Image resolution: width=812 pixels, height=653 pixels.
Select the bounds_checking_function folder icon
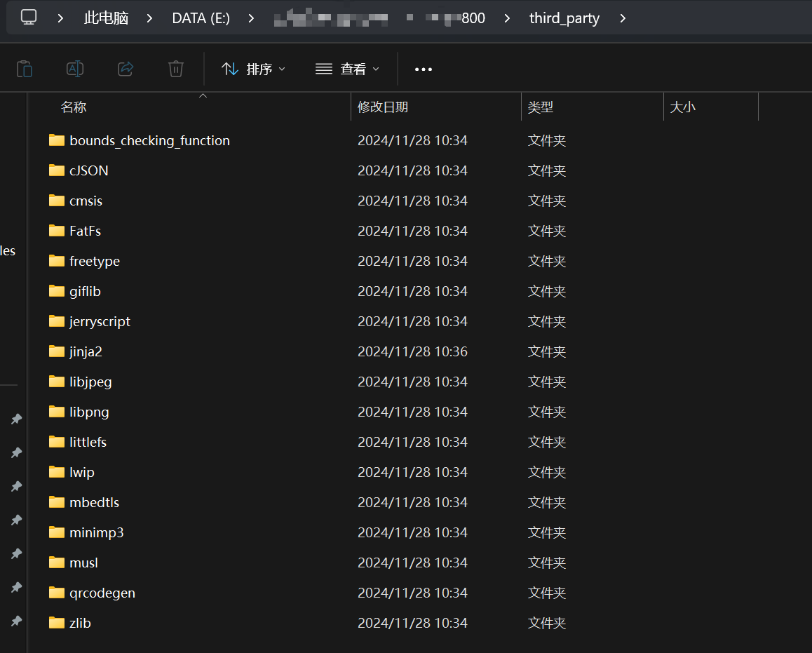pos(56,140)
